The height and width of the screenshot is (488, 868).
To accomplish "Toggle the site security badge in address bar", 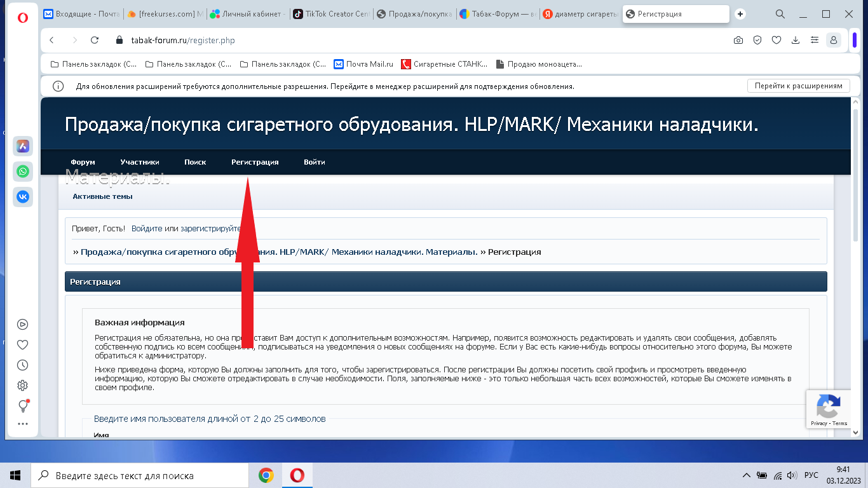I will click(757, 39).
